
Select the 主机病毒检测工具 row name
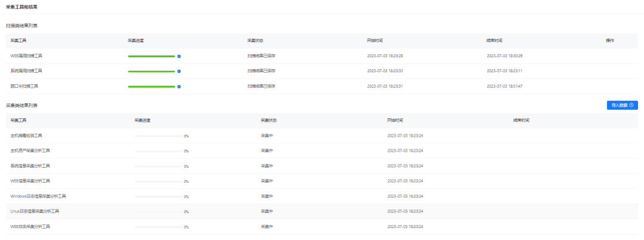click(26, 136)
